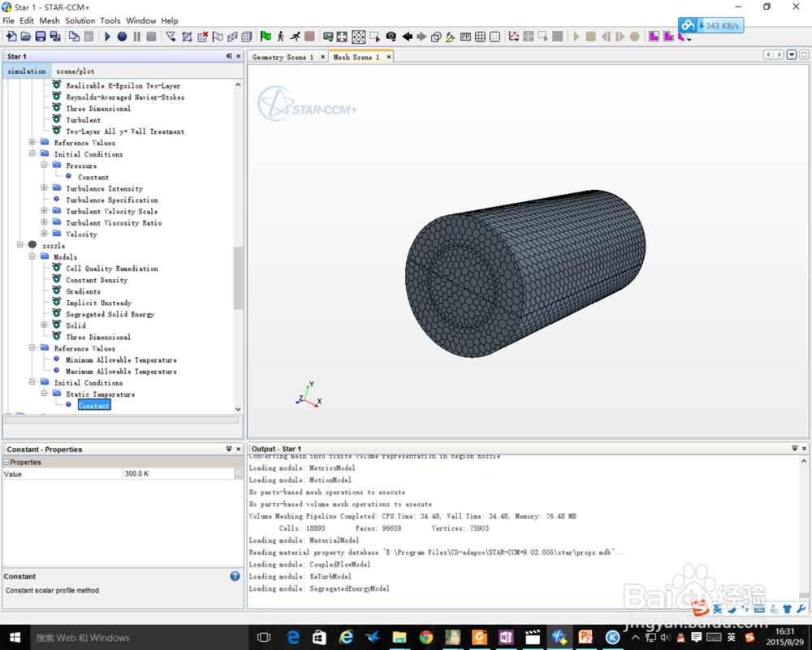Click the Load Simulation folder icon
Screen dimensions: 812x650
pos(25,37)
